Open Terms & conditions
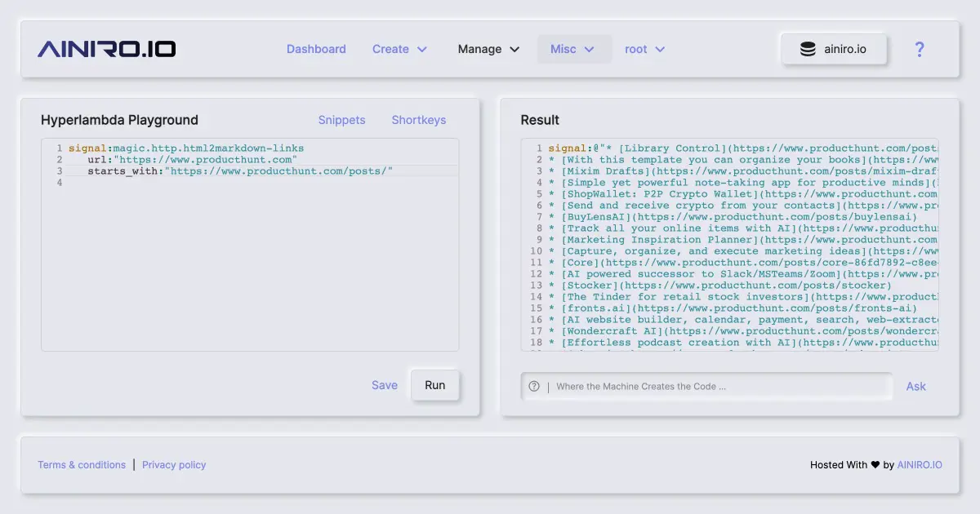This screenshot has width=980, height=514. 82,465
